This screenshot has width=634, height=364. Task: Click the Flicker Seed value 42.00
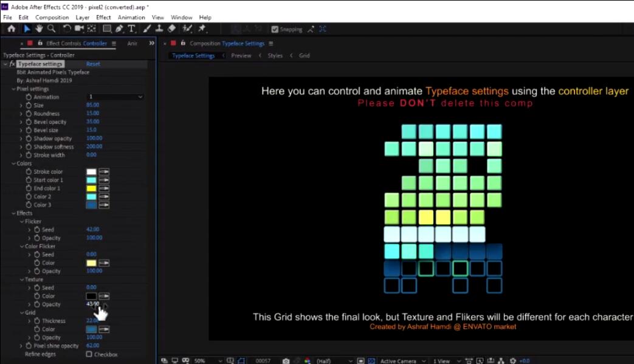pos(92,230)
